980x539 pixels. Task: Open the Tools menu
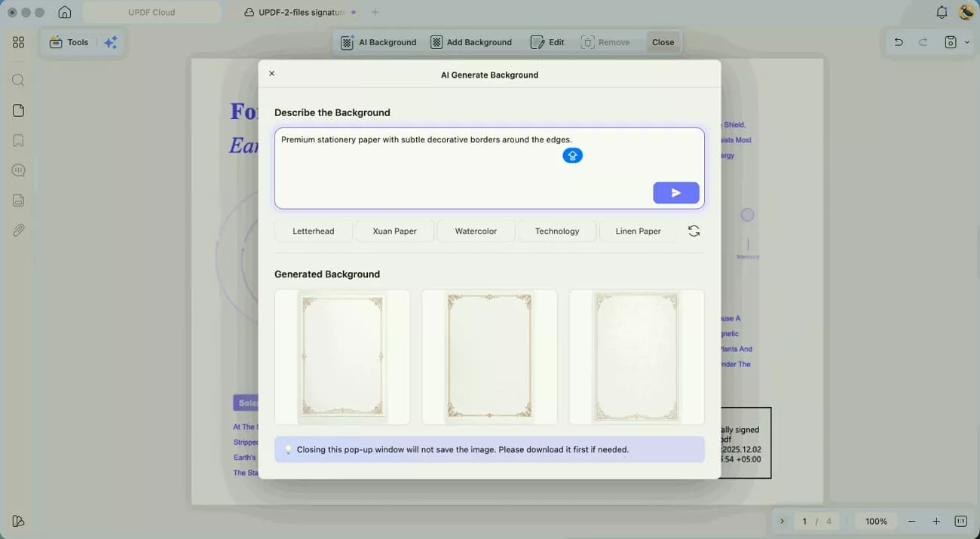[x=69, y=42]
